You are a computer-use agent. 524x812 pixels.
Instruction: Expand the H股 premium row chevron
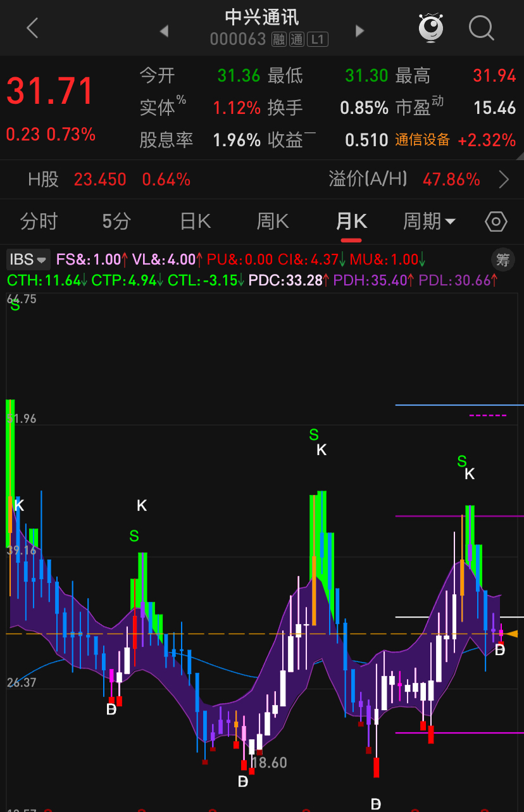[504, 180]
